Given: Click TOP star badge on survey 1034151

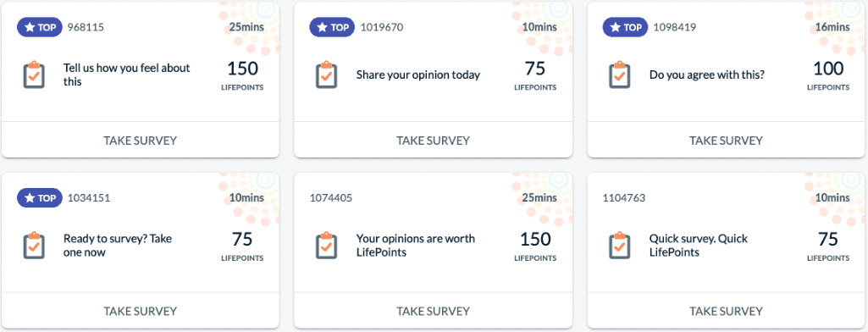Looking at the screenshot, I should (x=40, y=198).
